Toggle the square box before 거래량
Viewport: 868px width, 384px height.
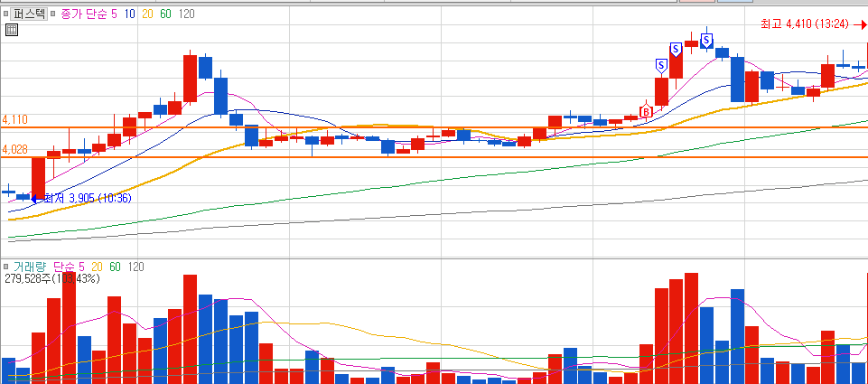pyautogui.click(x=5, y=267)
